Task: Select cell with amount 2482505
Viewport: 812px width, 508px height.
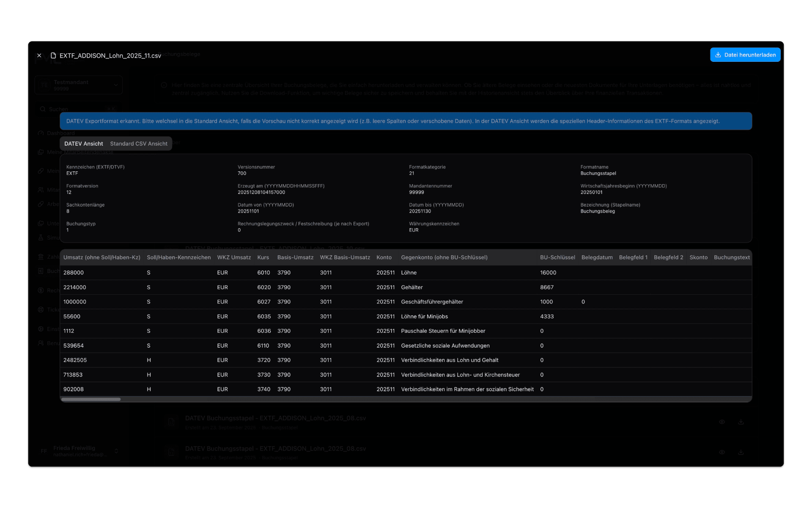Action: pos(102,360)
